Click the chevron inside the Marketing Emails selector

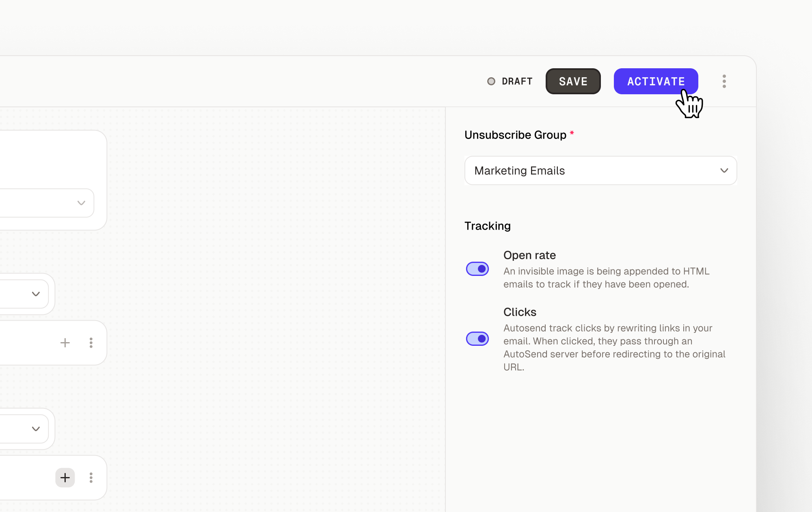[724, 171]
